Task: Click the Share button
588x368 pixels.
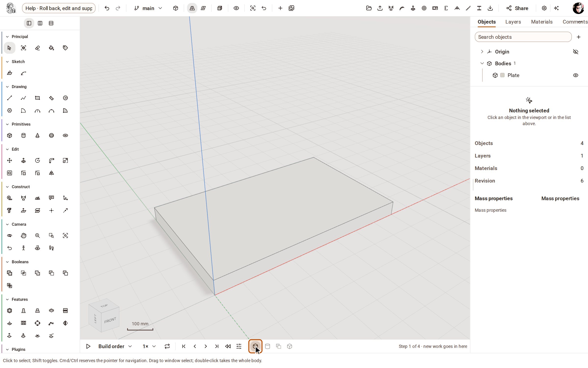Action: (517, 8)
